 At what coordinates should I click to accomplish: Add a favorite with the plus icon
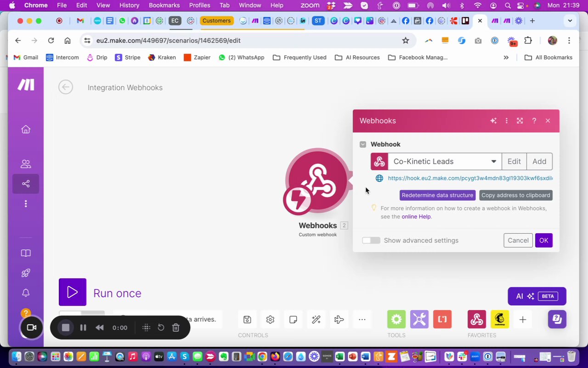pos(523,319)
